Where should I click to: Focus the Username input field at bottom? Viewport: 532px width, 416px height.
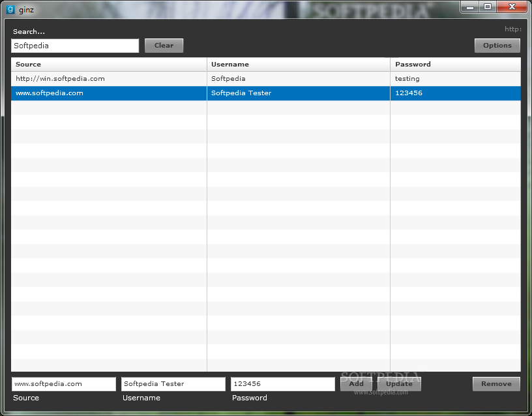[x=173, y=384]
